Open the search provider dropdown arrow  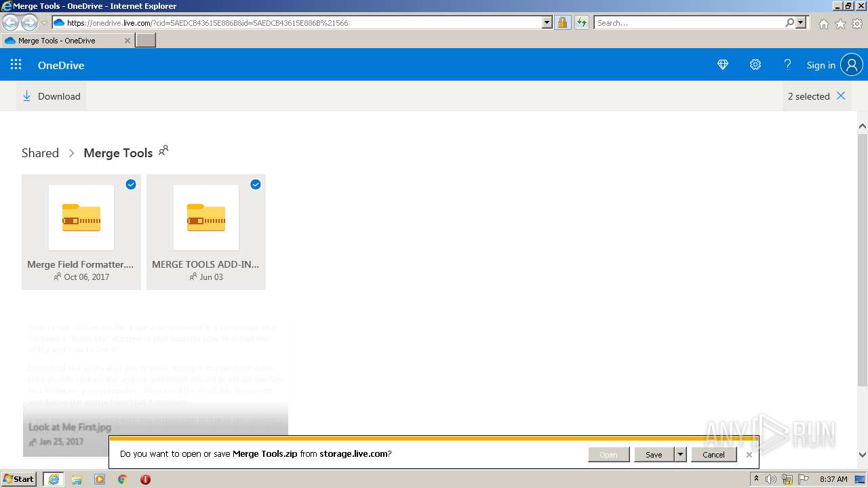801,22
